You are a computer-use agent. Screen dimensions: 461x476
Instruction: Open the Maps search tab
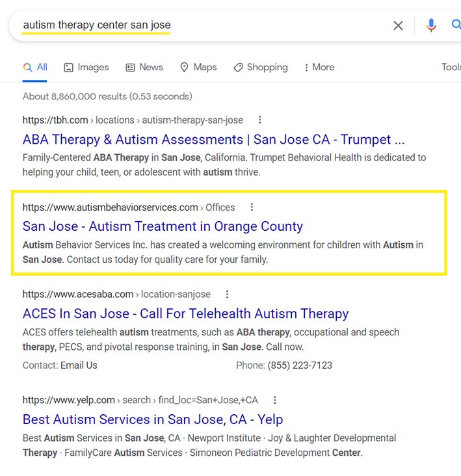[198, 67]
